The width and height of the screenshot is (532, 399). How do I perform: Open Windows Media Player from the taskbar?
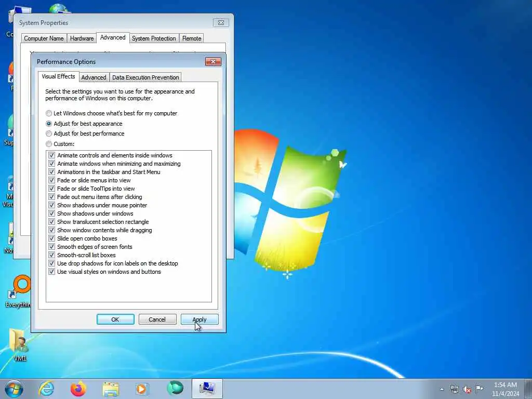pyautogui.click(x=141, y=389)
